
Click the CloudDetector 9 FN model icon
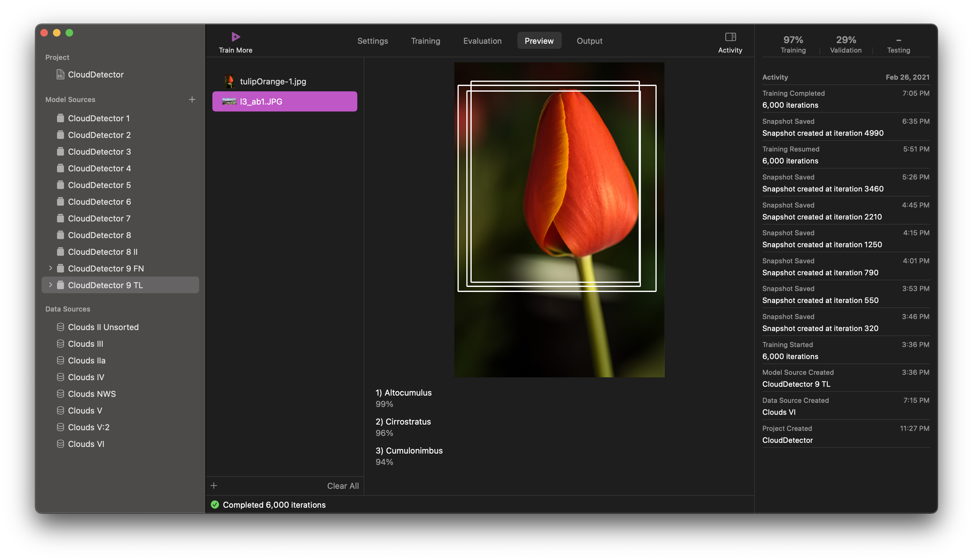(60, 268)
